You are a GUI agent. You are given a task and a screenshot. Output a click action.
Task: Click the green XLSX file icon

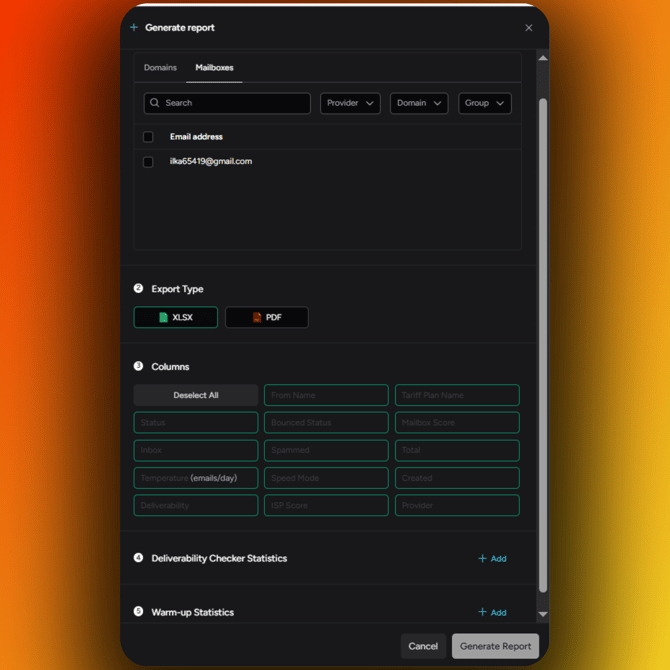point(163,317)
